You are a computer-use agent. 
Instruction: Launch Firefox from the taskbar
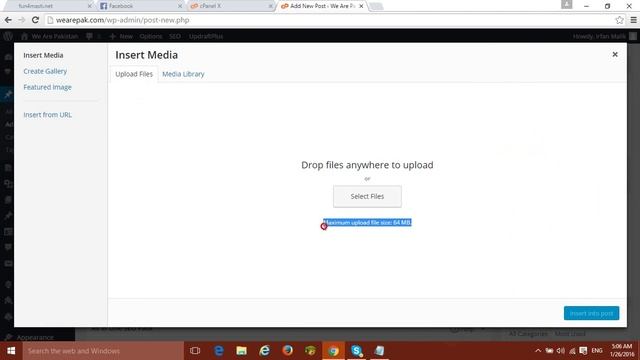(x=287, y=351)
